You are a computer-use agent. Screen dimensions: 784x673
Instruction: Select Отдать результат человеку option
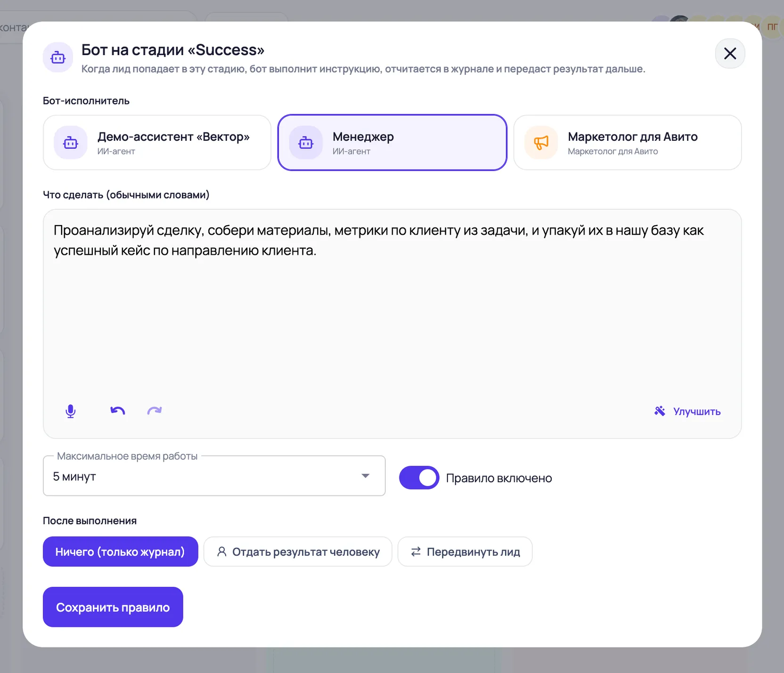point(298,551)
